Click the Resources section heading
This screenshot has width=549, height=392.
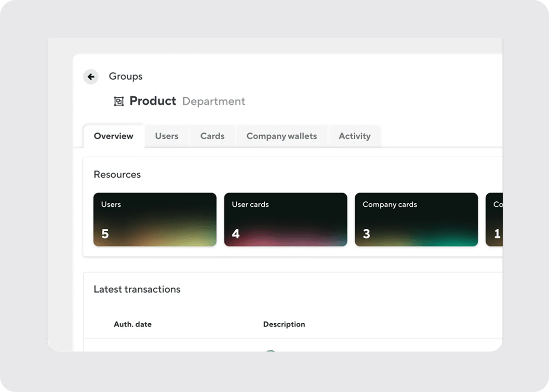point(117,174)
